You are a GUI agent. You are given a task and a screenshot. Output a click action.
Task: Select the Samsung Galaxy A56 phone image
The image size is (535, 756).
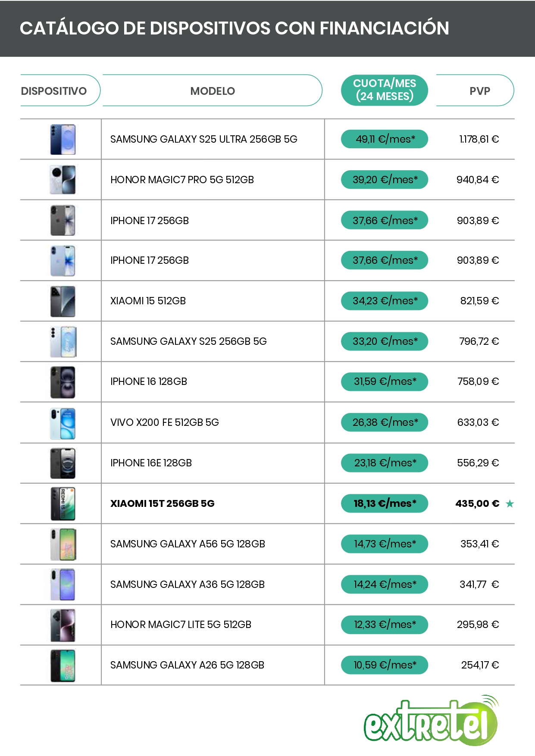(63, 544)
